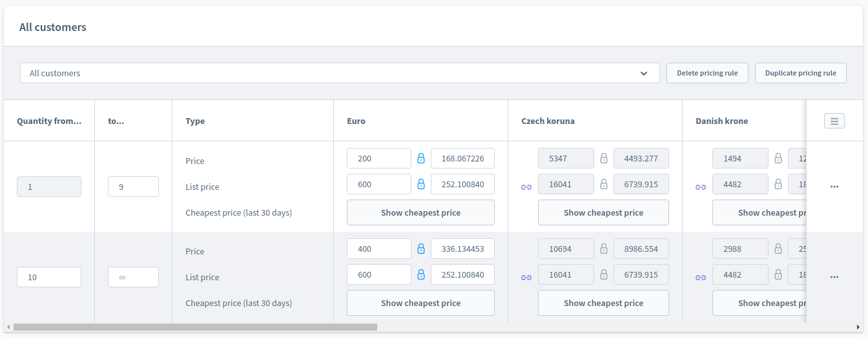Click Czech koruna Price lock in first row
This screenshot has width=868, height=339.
click(x=604, y=158)
